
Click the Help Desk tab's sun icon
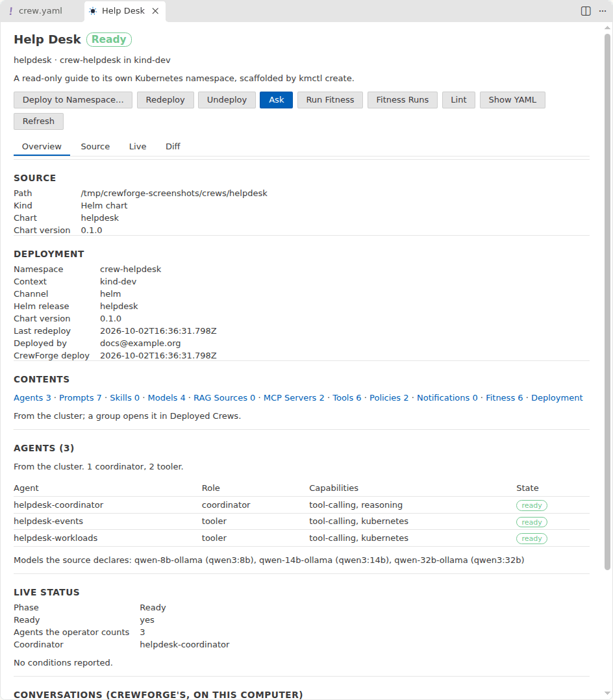click(93, 10)
